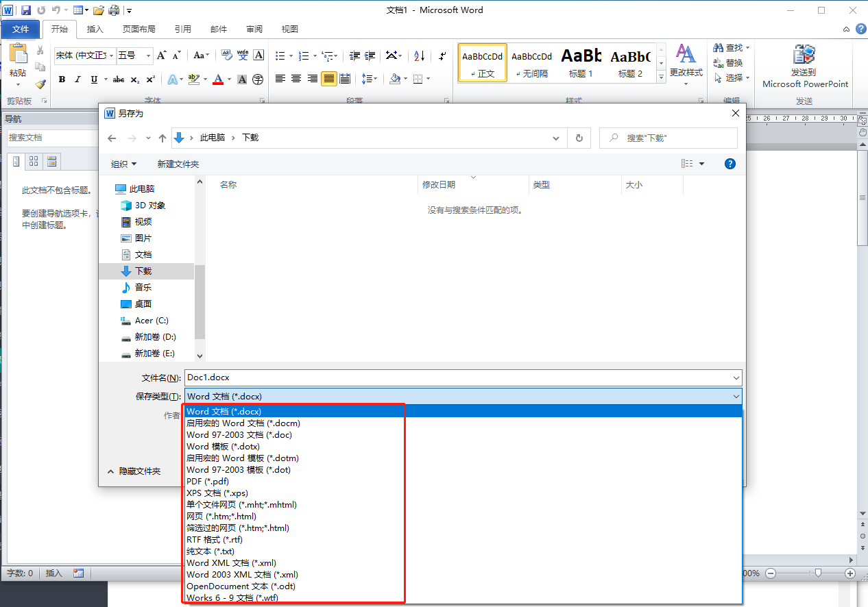Toggle Italic formatting
Image resolution: width=868 pixels, height=607 pixels.
(78, 79)
